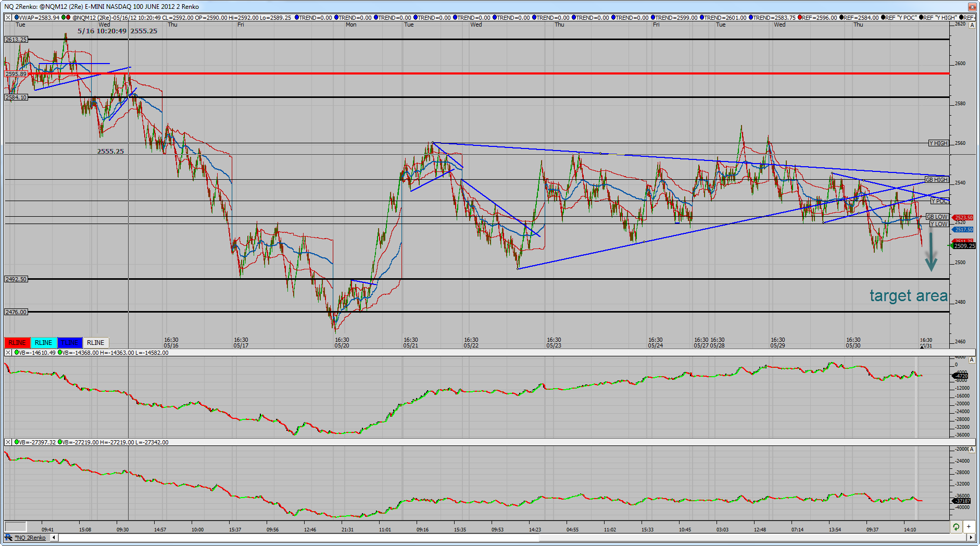Click the chart icon on the NQ 2Renko tab

tap(9, 538)
